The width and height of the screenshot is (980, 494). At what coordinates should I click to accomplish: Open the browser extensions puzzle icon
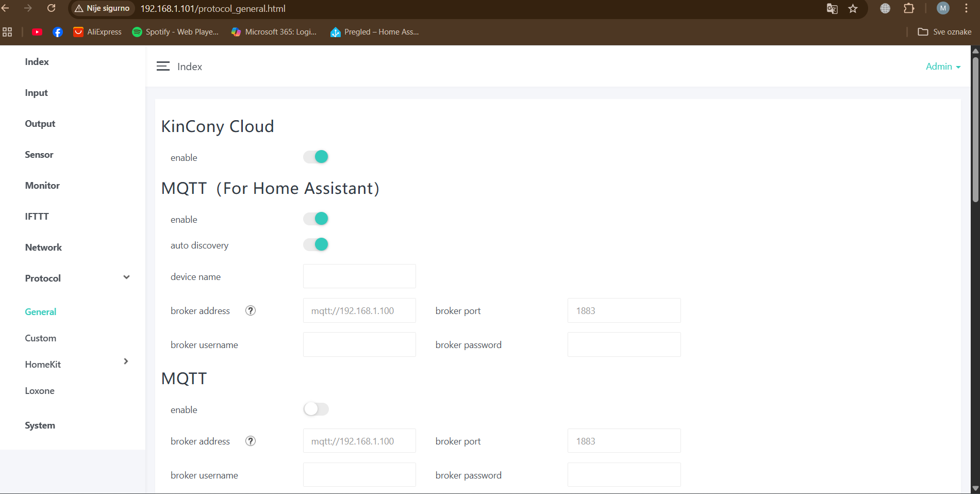pos(909,9)
